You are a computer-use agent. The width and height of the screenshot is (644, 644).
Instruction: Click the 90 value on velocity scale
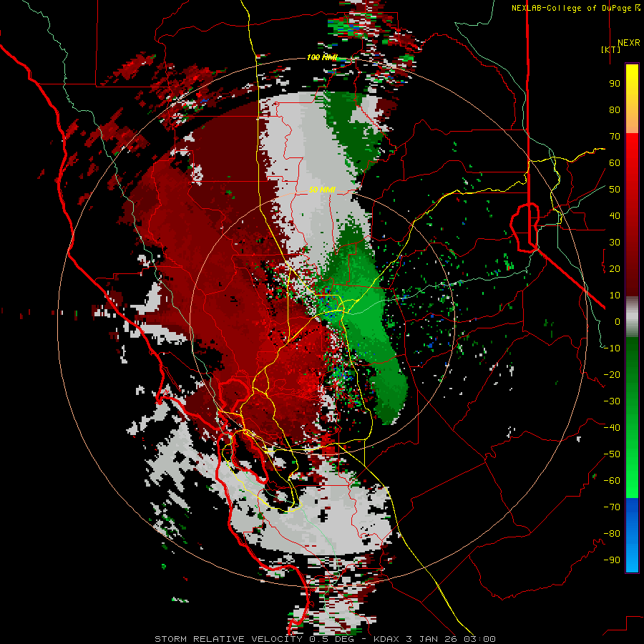click(615, 84)
